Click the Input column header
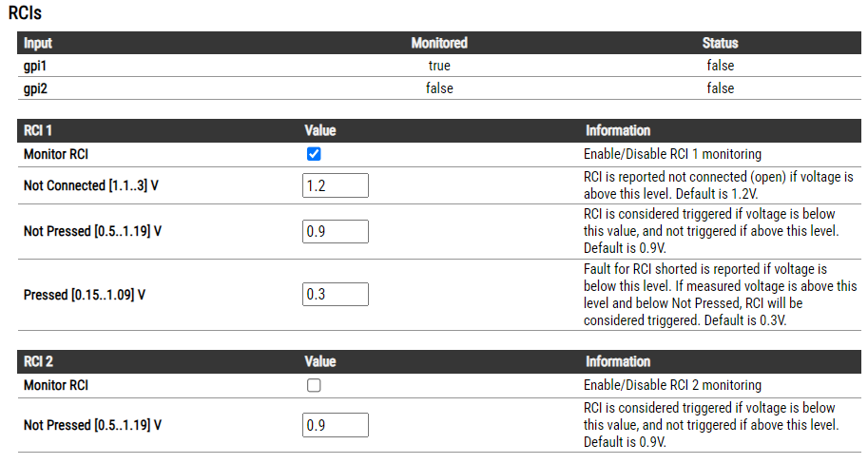Image resolution: width=868 pixels, height=464 pixels. pyautogui.click(x=39, y=43)
